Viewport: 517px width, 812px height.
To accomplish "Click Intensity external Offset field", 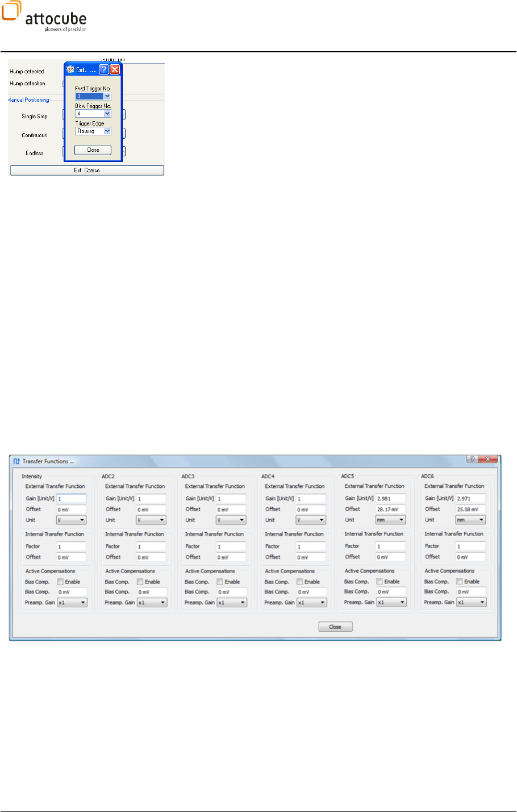I will click(71, 509).
